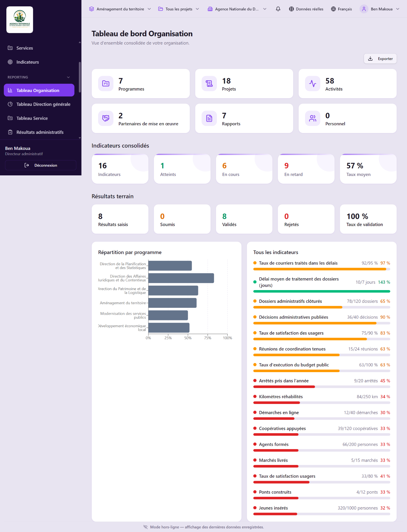Click the notification bell icon
The width and height of the screenshot is (407, 532).
pos(278,9)
